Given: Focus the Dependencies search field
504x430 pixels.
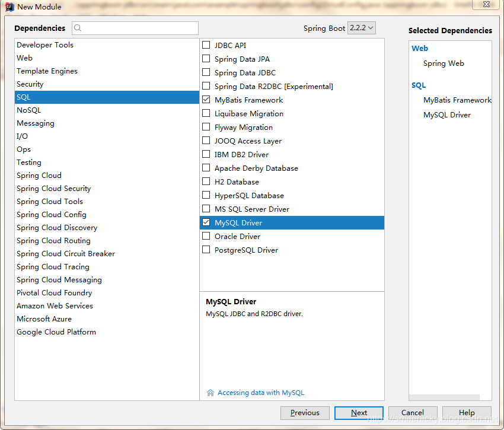Looking at the screenshot, I should pyautogui.click(x=135, y=28).
